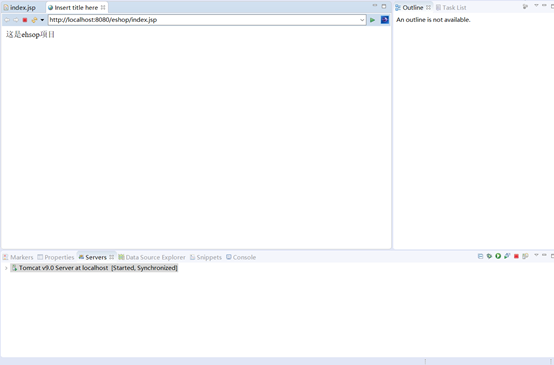Stop the Tomcat server

516,256
